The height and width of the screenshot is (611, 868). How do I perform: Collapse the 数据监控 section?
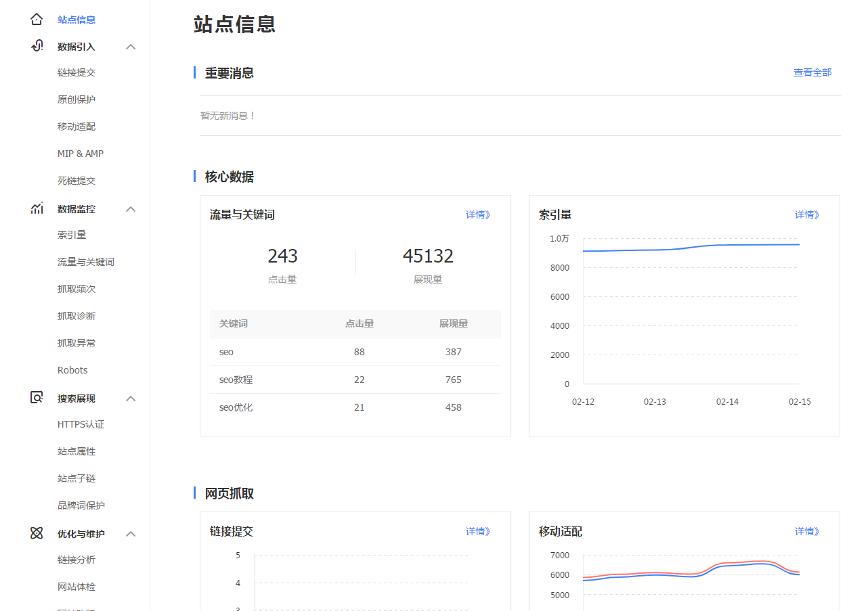point(131,208)
